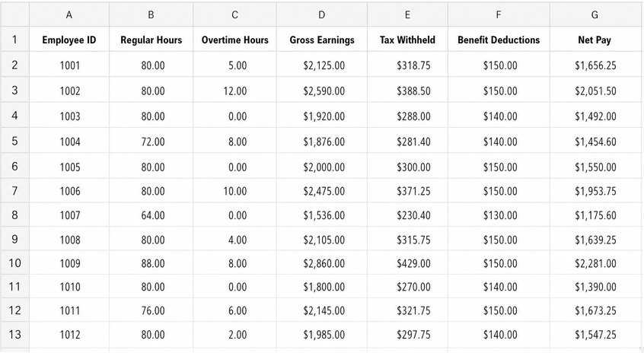This screenshot has width=644, height=353.
Task: Select net pay cell $1,547.25
Action: (595, 334)
